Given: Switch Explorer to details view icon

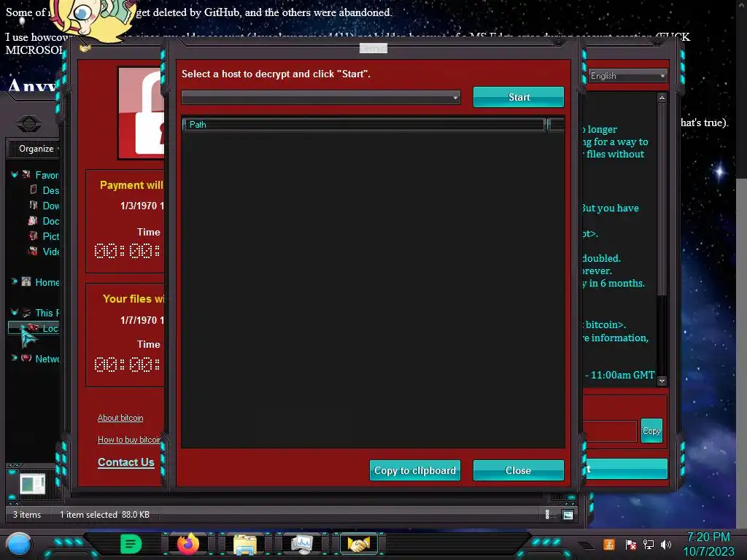Looking at the screenshot, I should point(547,514).
